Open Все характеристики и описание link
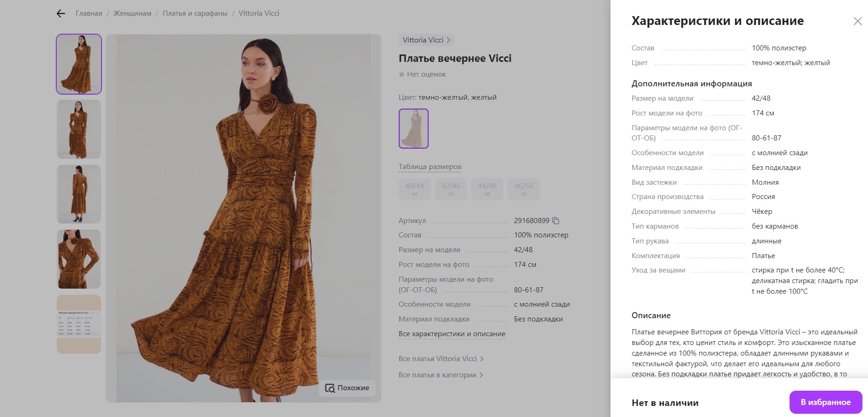The width and height of the screenshot is (868, 417). (452, 334)
